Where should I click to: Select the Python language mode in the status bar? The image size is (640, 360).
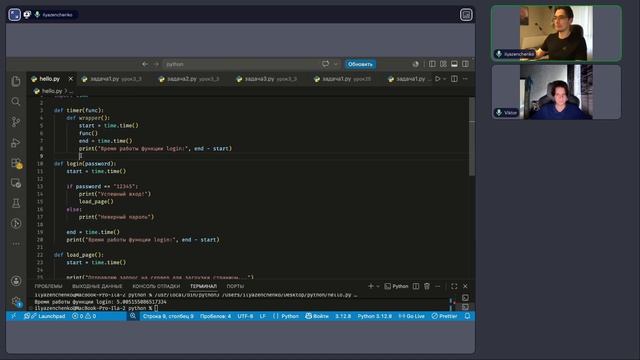[286, 316]
